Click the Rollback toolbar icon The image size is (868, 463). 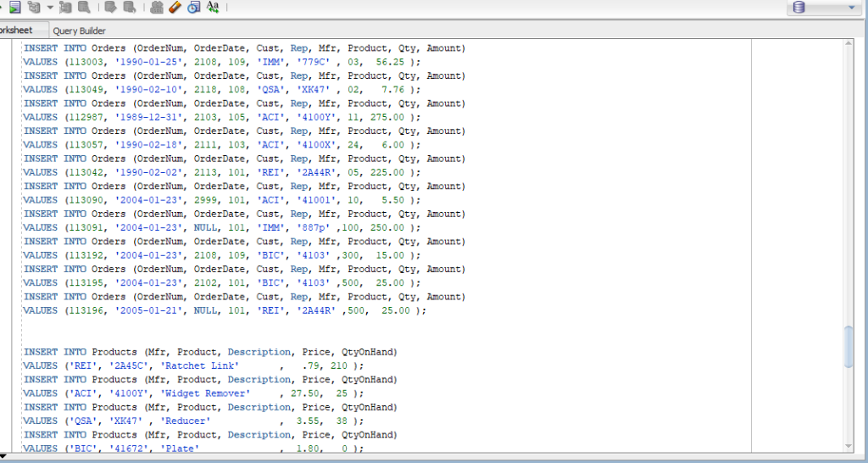coord(129,7)
